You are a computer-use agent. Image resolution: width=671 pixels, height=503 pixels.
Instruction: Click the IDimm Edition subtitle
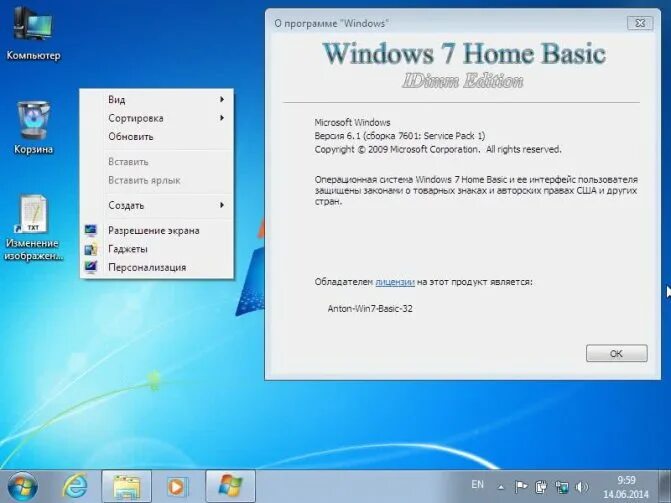pos(463,81)
